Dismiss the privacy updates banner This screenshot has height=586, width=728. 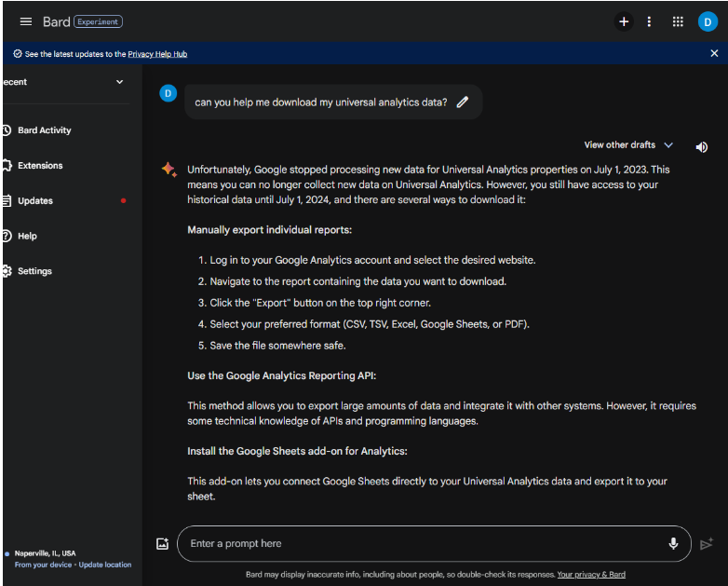[x=714, y=53]
